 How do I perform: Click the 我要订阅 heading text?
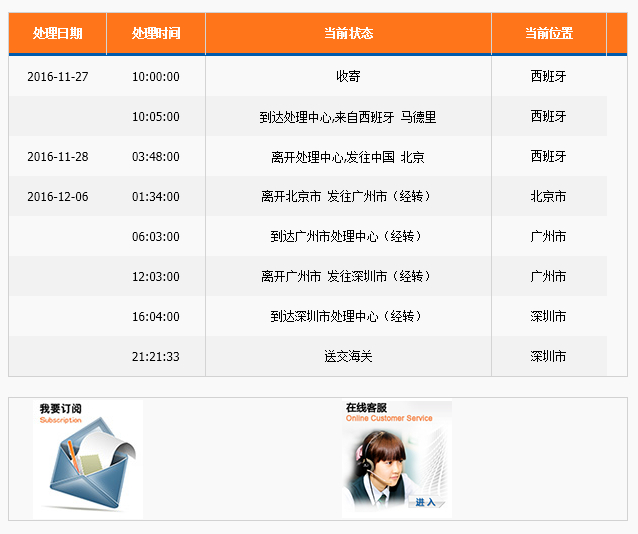(x=61, y=408)
